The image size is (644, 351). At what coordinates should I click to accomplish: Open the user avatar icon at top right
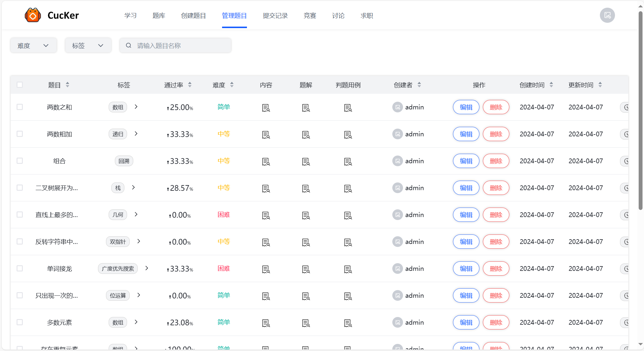(607, 15)
